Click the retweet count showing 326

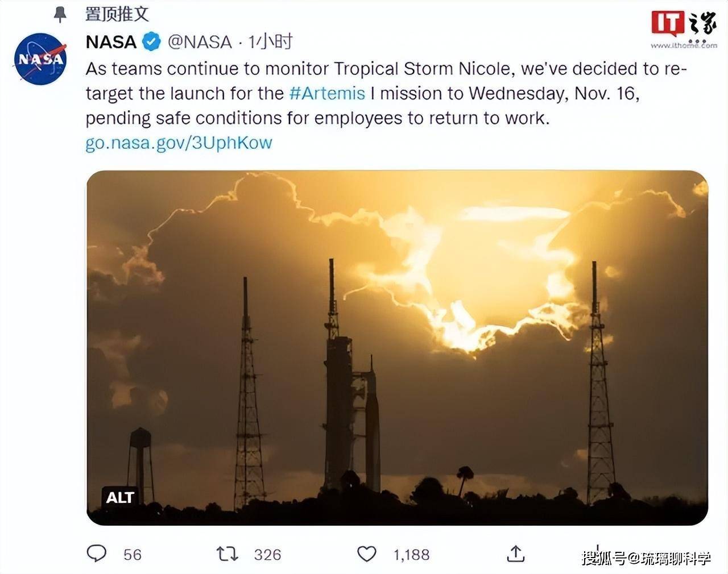tap(267, 554)
